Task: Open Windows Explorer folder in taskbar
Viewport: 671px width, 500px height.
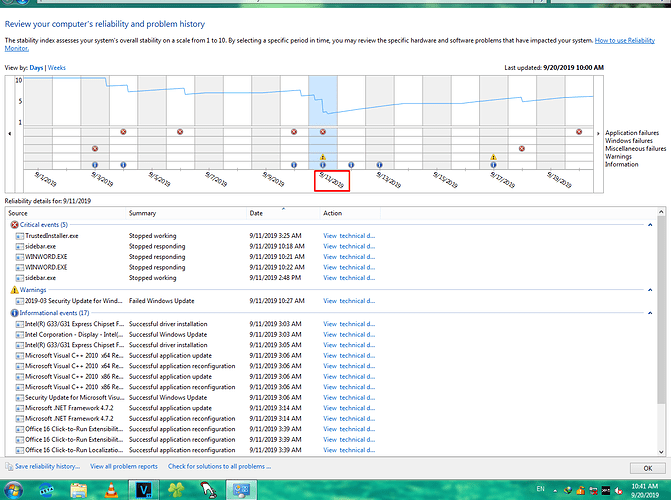Action: (x=79, y=490)
